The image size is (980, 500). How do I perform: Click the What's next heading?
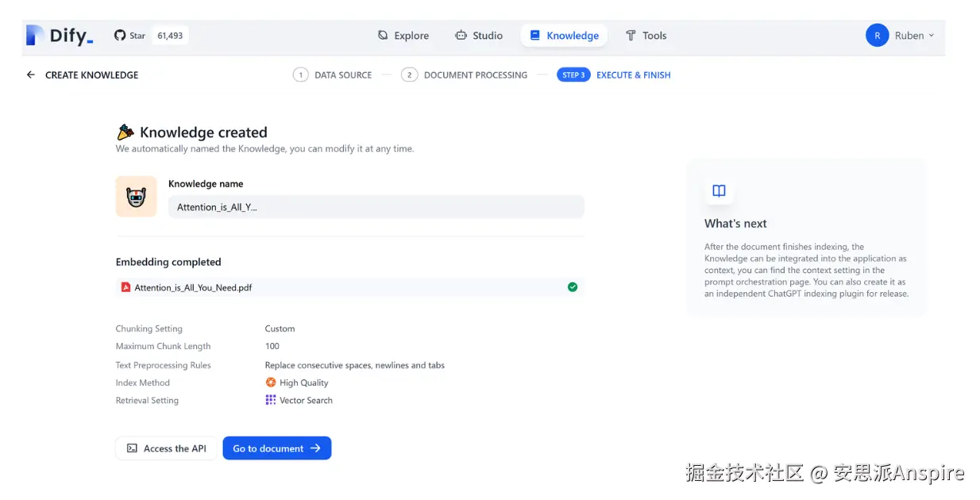735,224
